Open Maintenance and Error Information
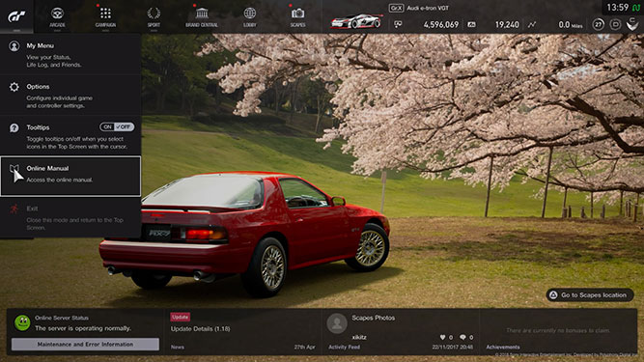 (85, 345)
